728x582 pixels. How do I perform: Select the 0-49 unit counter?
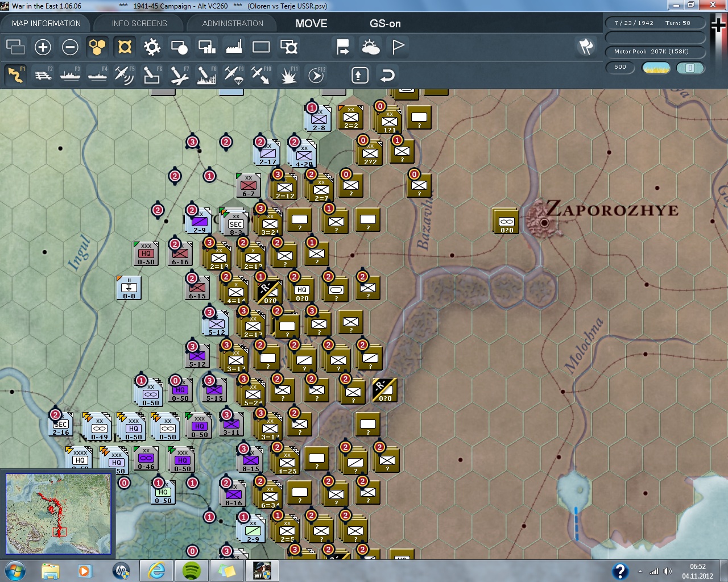[x=98, y=426]
